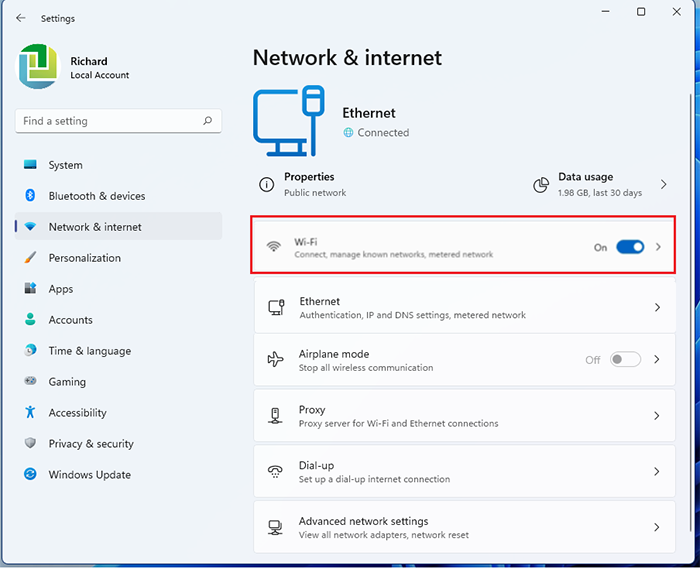Turn off the Wi-Fi toggle switch
700x569 pixels.
point(630,247)
